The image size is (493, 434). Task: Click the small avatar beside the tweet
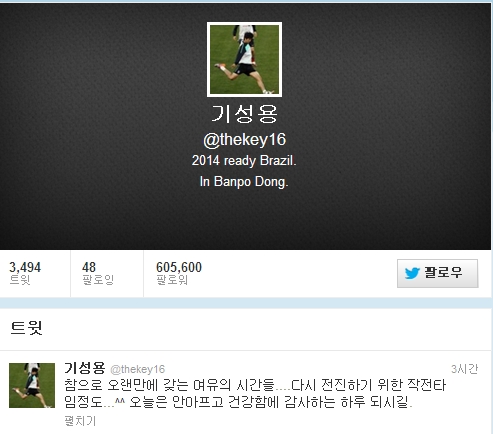click(x=32, y=385)
